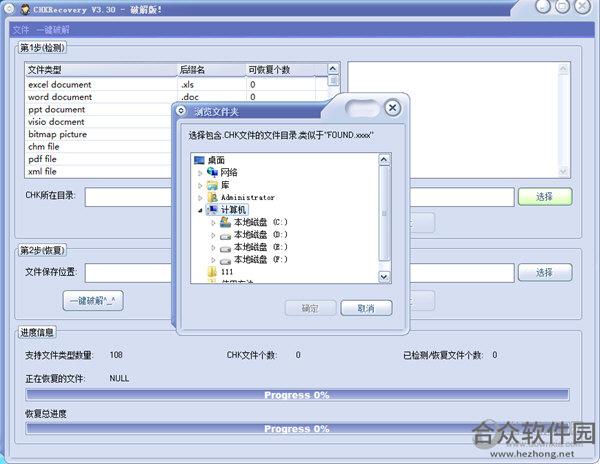Click the current file progress bar
This screenshot has height=464, width=600.
[297, 395]
